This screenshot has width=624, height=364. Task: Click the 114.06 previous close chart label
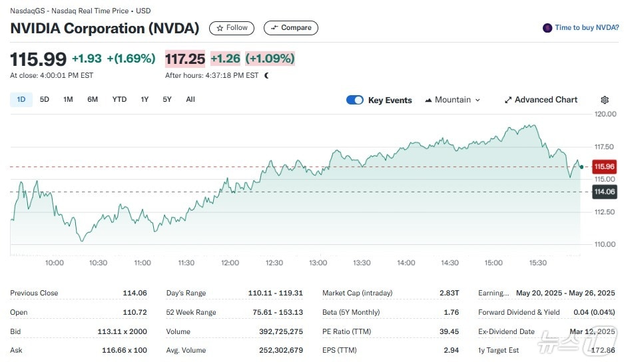click(x=605, y=192)
